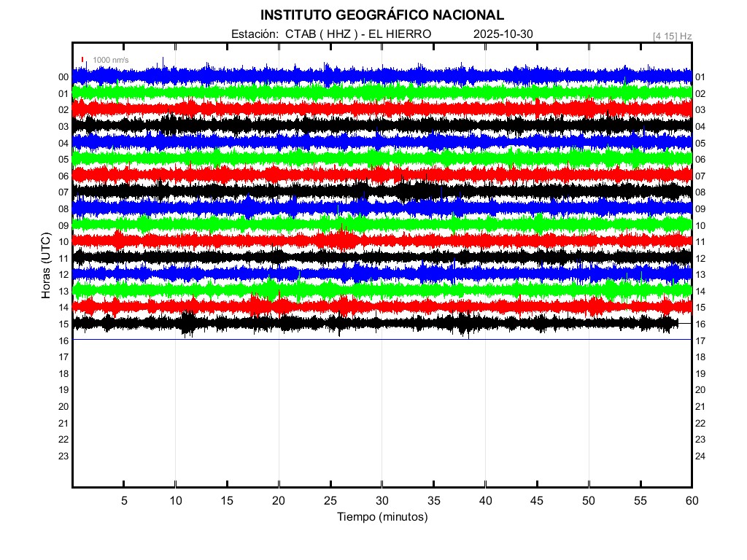Click the right-axis hour label 20

(700, 390)
